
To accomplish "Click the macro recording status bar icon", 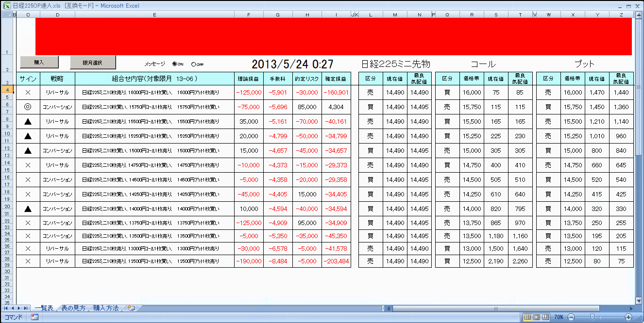I will point(34,317).
